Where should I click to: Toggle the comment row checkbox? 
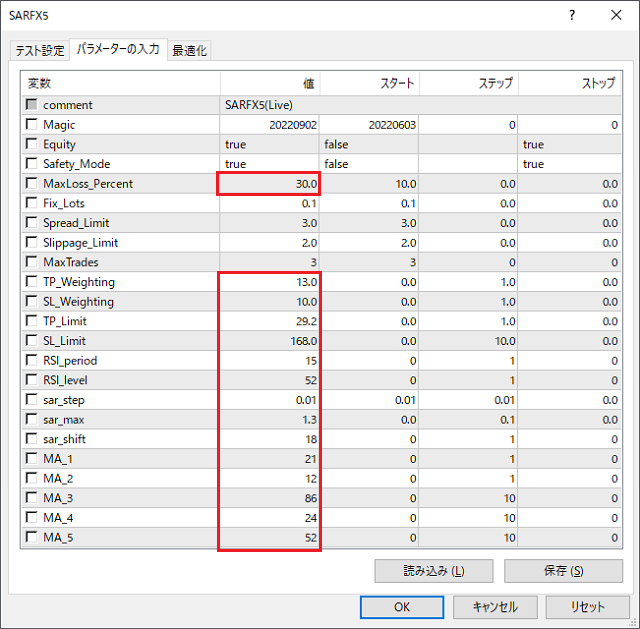tap(31, 104)
